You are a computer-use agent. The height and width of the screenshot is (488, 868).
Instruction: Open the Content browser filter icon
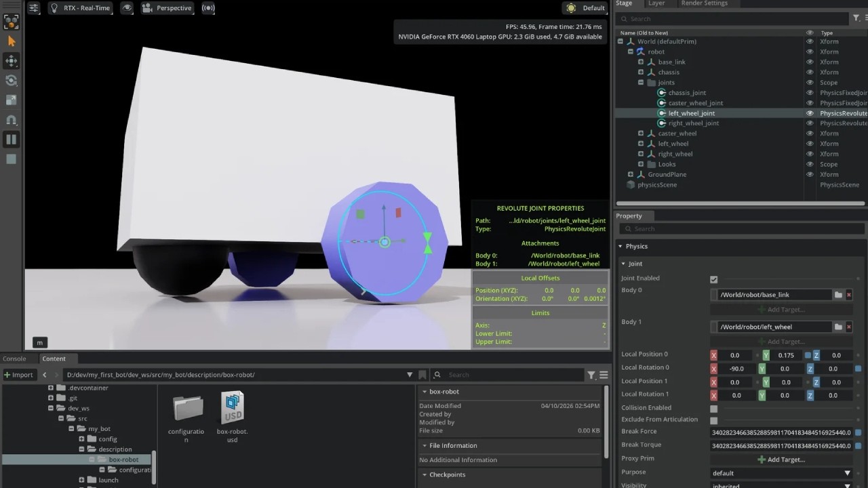pos(591,375)
